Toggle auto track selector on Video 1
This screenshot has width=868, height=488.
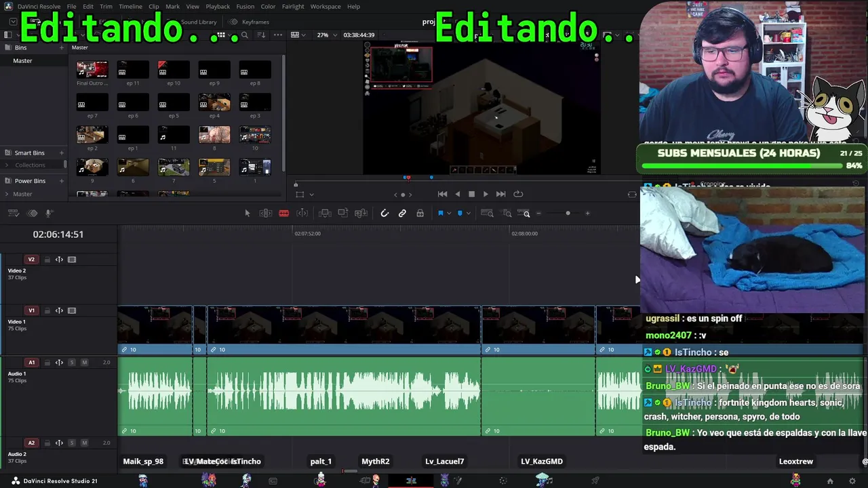click(59, 310)
